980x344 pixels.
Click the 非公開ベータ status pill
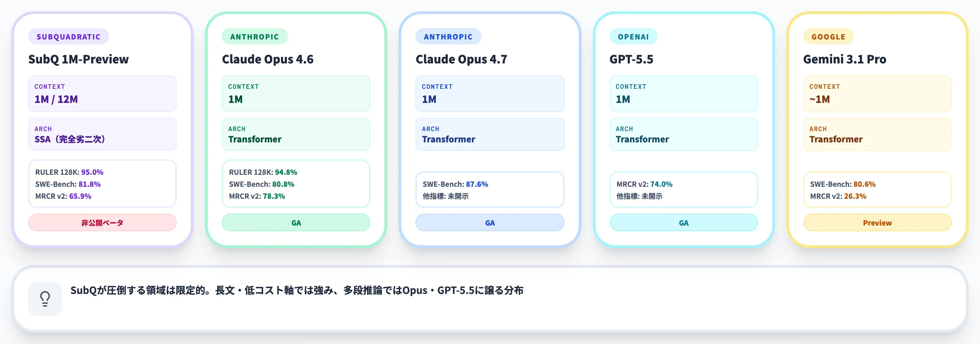(x=102, y=223)
